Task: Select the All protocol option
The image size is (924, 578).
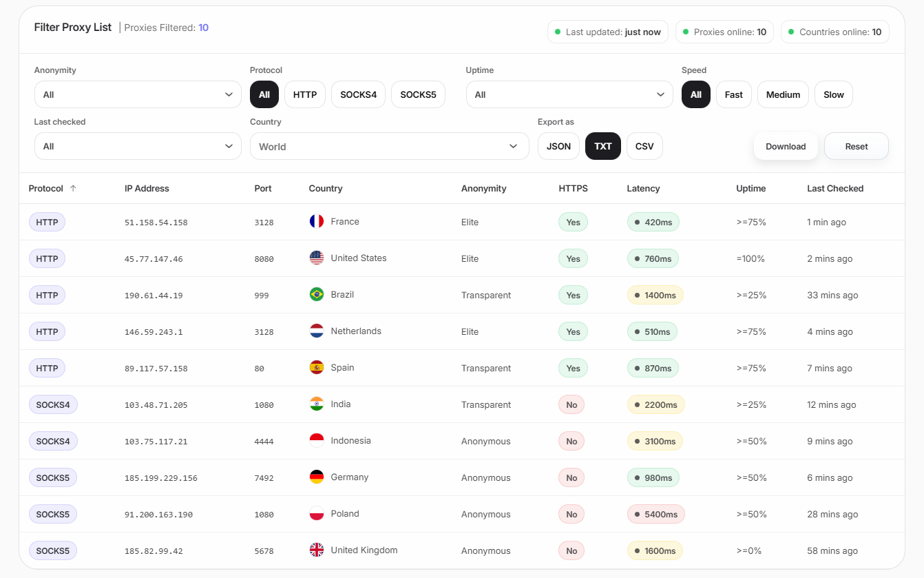Action: (264, 94)
